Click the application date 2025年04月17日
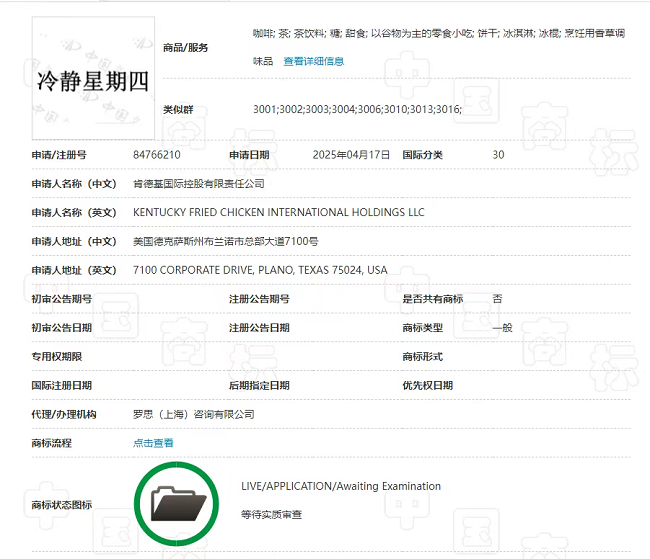 tap(350, 155)
